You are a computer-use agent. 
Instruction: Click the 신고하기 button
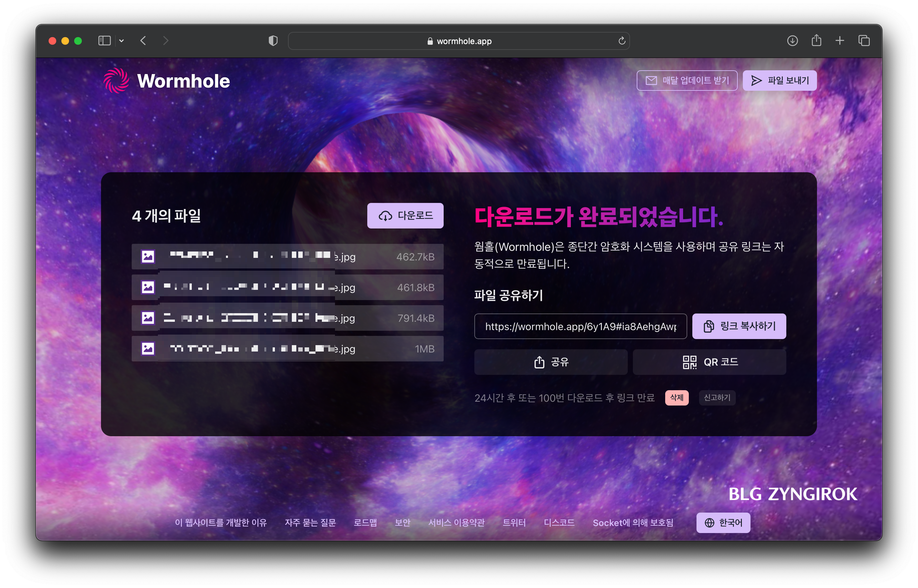click(717, 398)
